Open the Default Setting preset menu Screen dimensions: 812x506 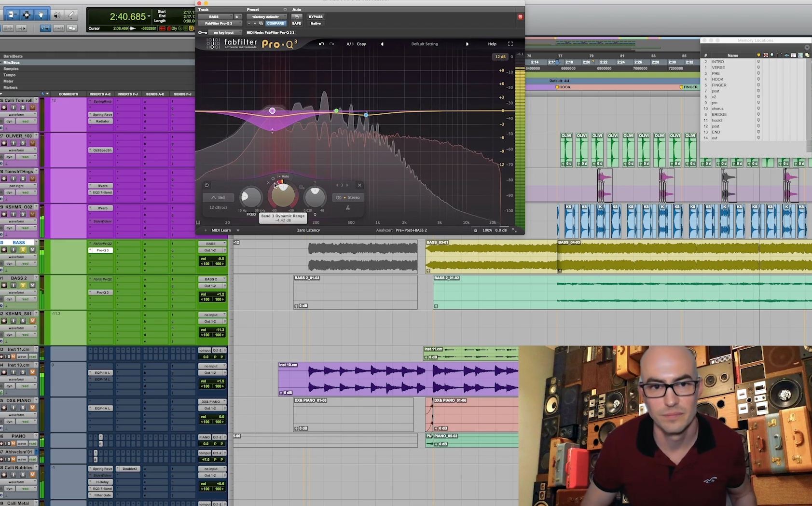tap(425, 44)
